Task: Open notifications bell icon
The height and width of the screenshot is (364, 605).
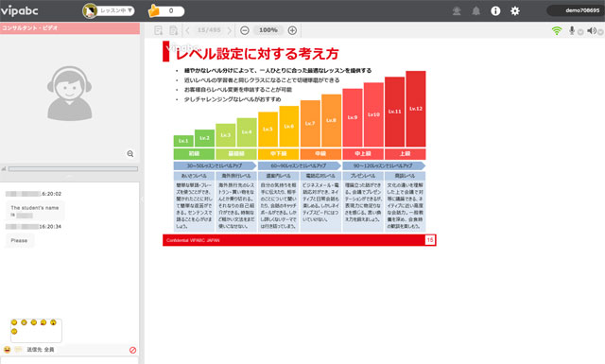Action: 476,10
